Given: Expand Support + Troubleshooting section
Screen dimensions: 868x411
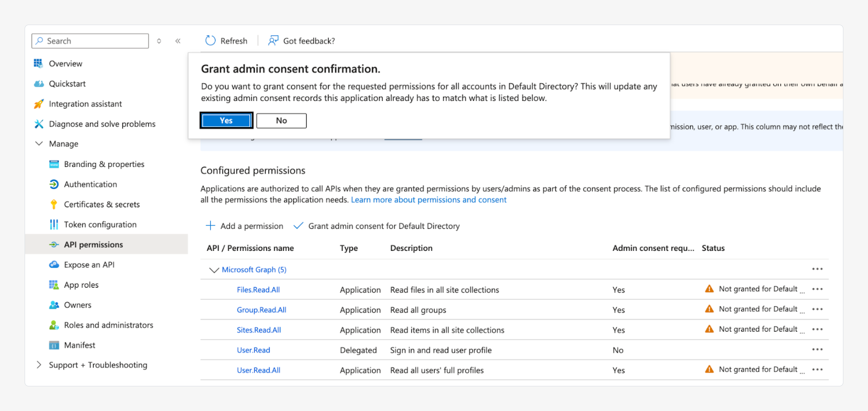Looking at the screenshot, I should [x=39, y=365].
